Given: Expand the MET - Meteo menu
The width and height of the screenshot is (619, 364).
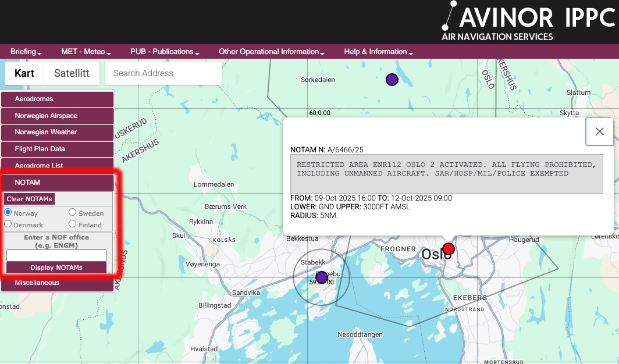Looking at the screenshot, I should coord(86,52).
